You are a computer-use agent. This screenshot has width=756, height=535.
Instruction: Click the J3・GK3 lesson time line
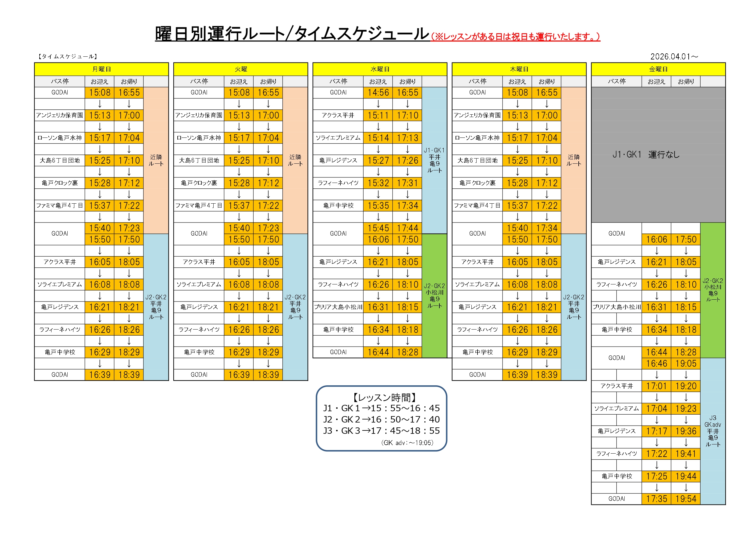[381, 430]
